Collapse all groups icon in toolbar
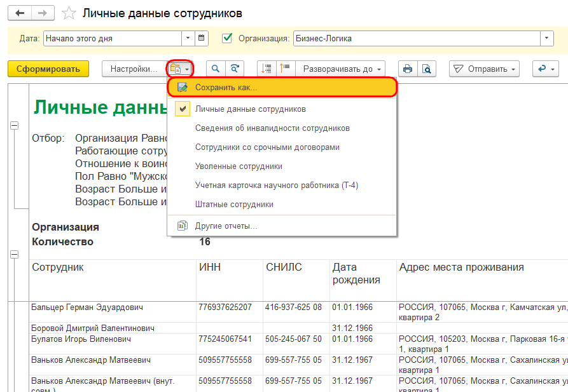 point(286,69)
